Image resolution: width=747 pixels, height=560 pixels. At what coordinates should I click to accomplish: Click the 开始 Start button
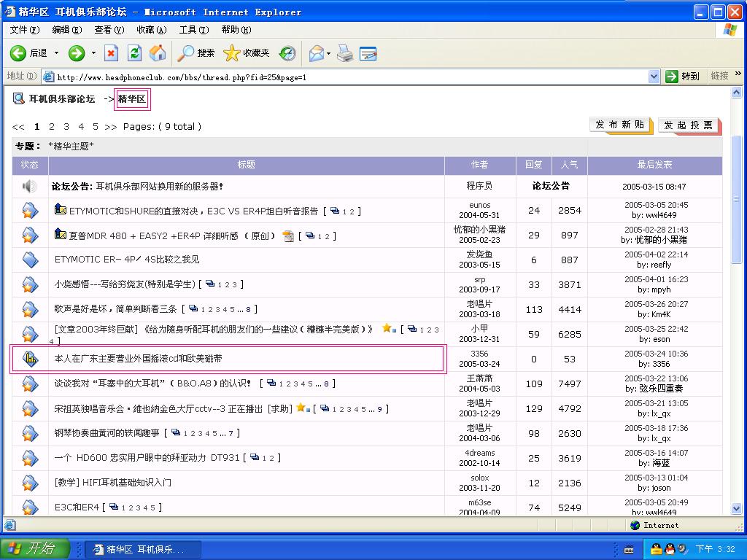coord(35,548)
